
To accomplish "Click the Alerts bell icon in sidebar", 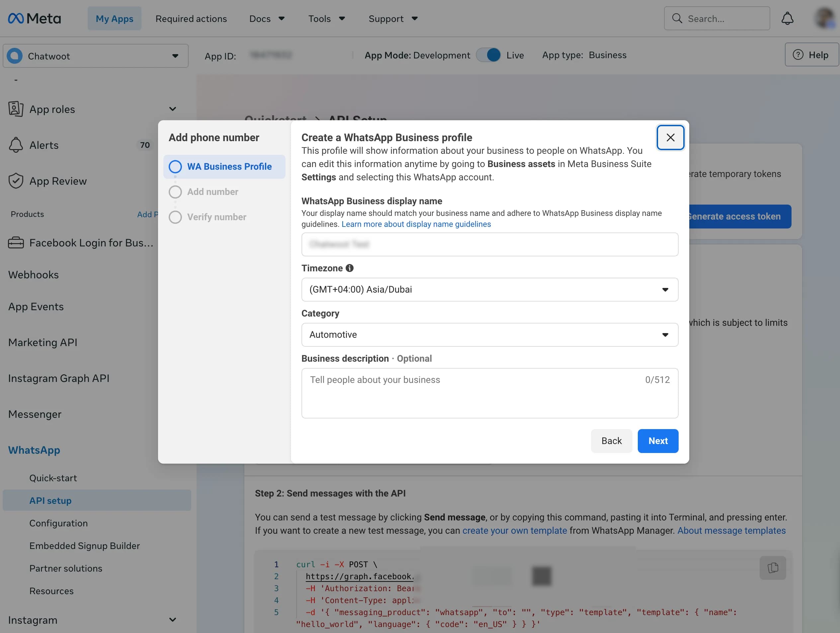I will coord(16,145).
